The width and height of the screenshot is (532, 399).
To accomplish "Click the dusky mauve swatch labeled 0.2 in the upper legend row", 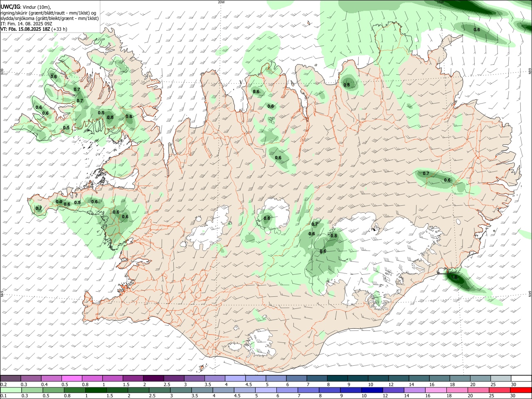I will pos(10,378).
